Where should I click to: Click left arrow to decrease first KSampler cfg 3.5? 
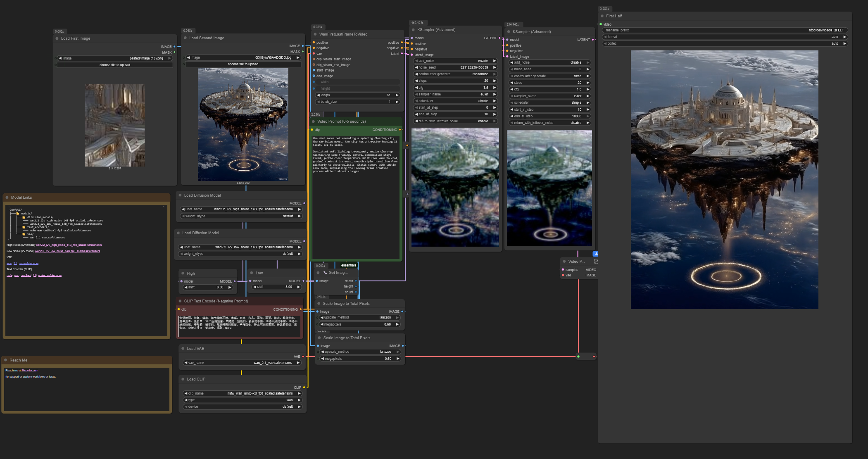(416, 88)
